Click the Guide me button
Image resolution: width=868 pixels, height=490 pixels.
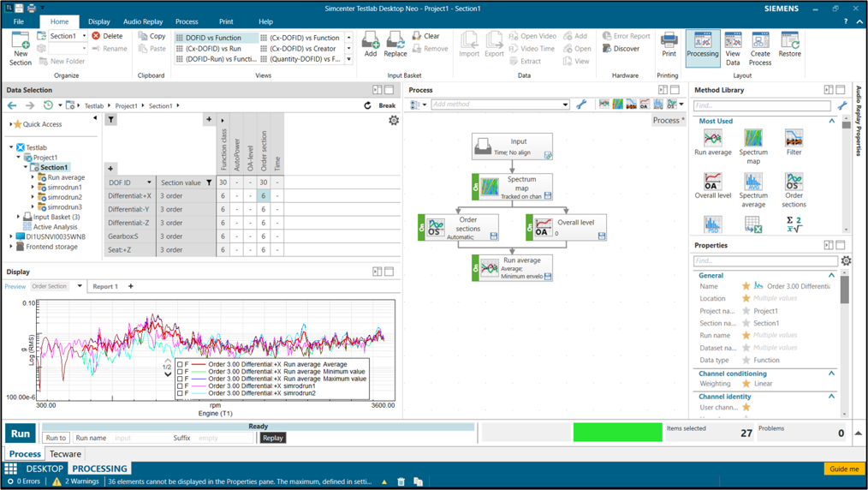coord(843,469)
